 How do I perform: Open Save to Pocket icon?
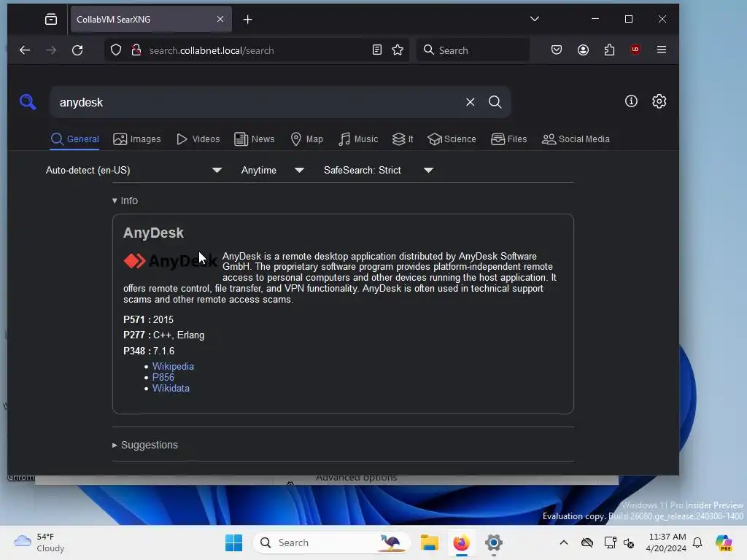click(557, 50)
